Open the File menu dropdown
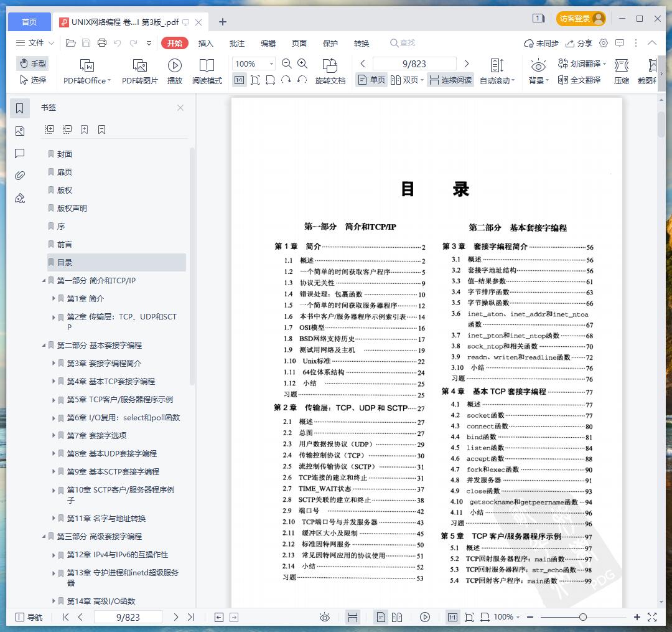The image size is (672, 632). tap(35, 43)
